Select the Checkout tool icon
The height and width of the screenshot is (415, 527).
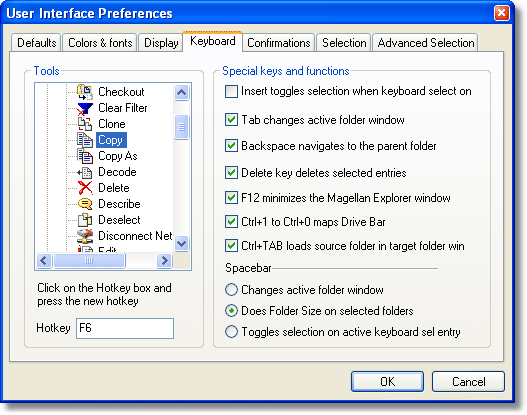coord(85,92)
